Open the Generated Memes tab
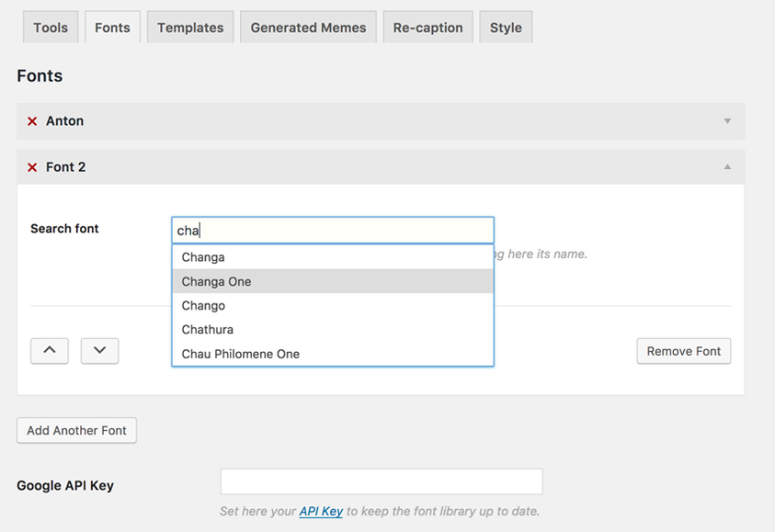Screen dimensions: 775x532 (308, 27)
